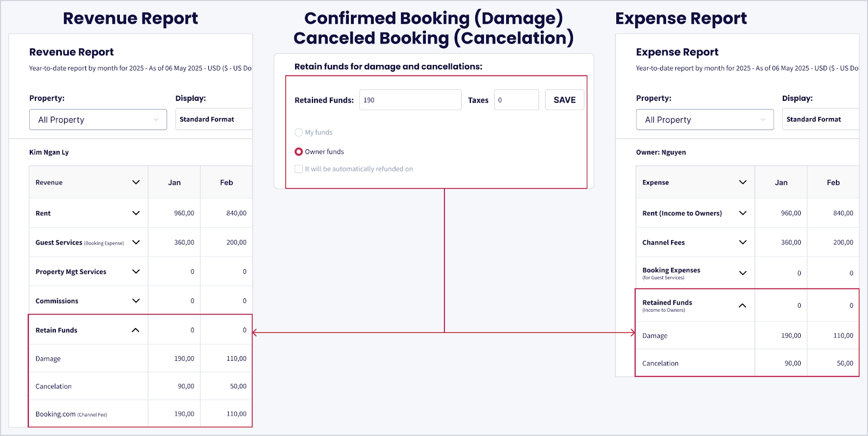
Task: Click the Taxes input field
Action: [516, 100]
